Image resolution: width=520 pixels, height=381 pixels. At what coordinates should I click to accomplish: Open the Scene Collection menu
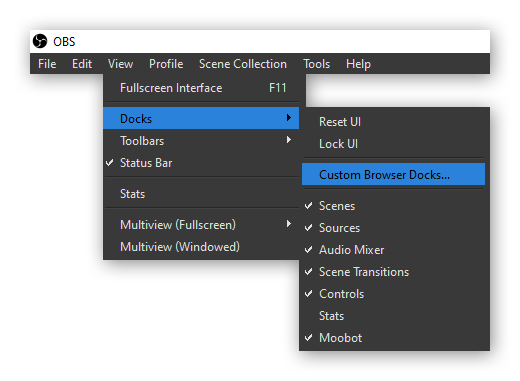tap(243, 64)
